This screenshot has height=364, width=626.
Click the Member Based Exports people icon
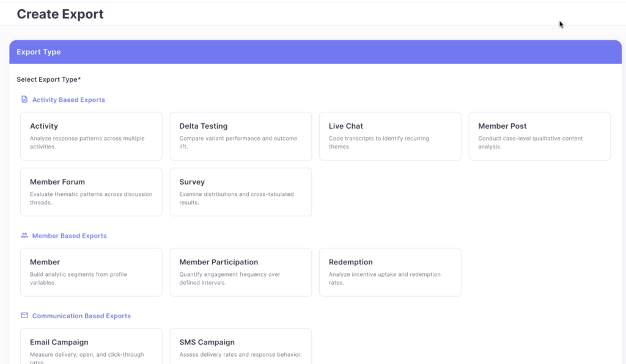pos(24,235)
